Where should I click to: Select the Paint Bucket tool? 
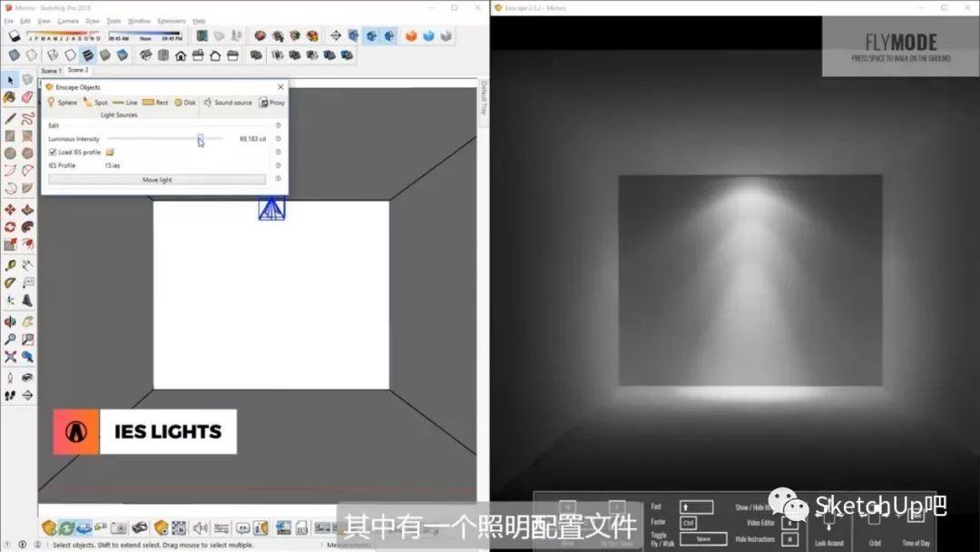click(10, 97)
